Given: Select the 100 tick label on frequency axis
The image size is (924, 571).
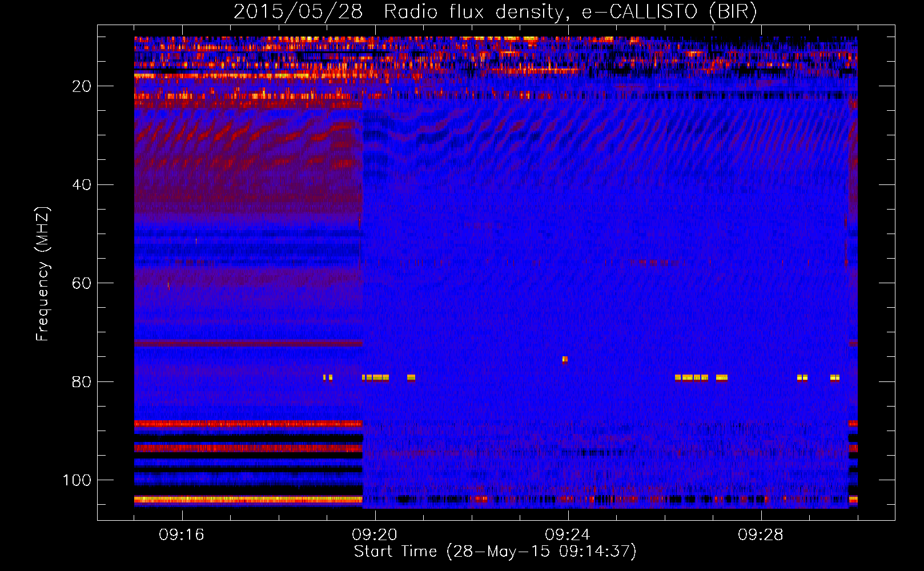Looking at the screenshot, I should pyautogui.click(x=77, y=480).
